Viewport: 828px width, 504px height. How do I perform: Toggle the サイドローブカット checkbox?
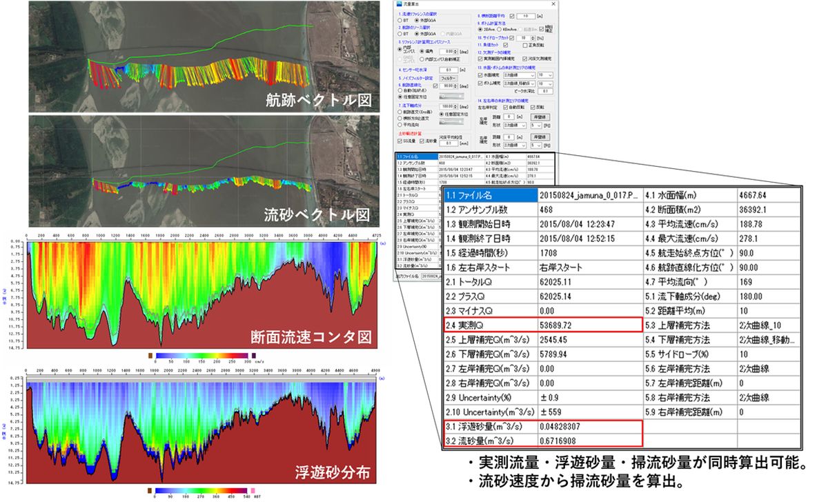511,38
